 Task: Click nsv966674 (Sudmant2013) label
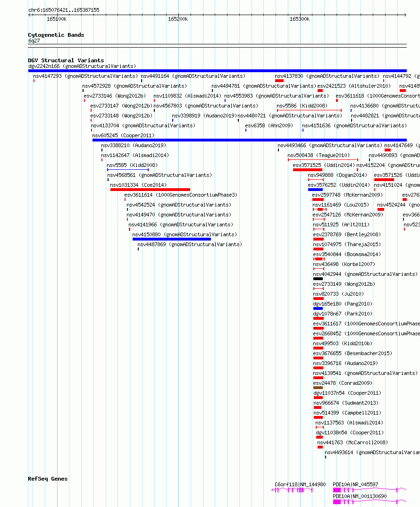click(346, 403)
